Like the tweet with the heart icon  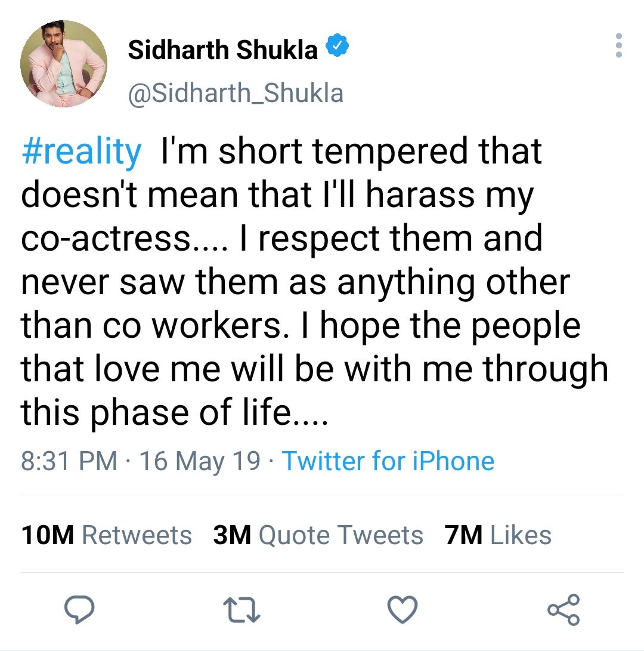point(402,609)
